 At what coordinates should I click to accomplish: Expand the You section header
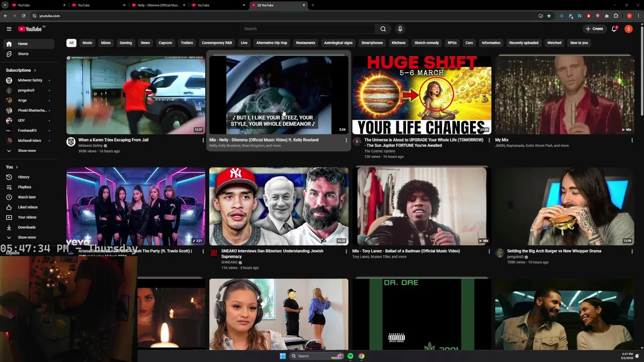click(12, 167)
